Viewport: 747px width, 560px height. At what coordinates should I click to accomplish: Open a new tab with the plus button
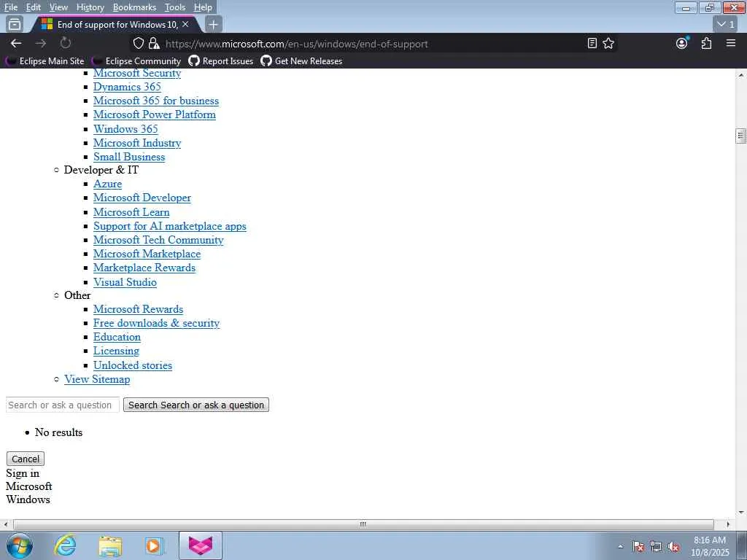(214, 24)
